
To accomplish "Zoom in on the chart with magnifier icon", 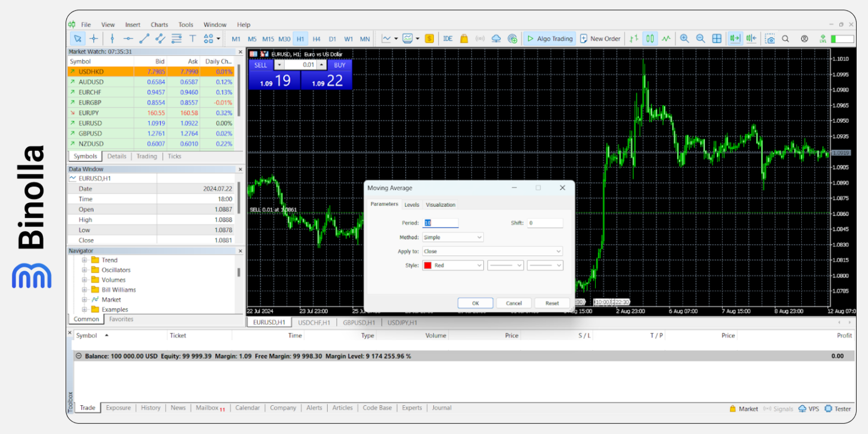I will (684, 38).
